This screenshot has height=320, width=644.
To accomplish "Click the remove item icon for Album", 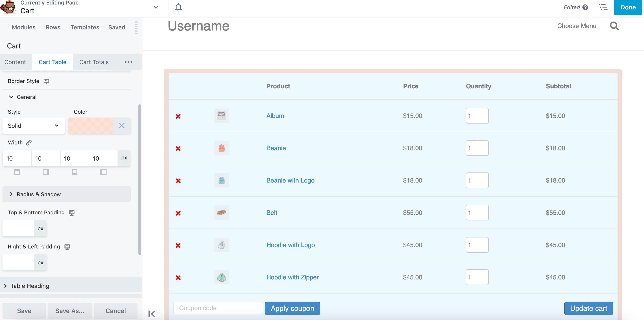I will click(x=178, y=116).
